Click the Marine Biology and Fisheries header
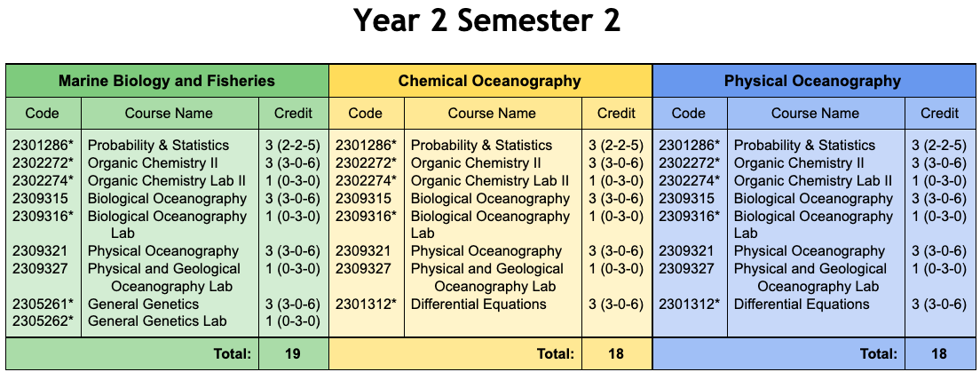 pos(167,81)
